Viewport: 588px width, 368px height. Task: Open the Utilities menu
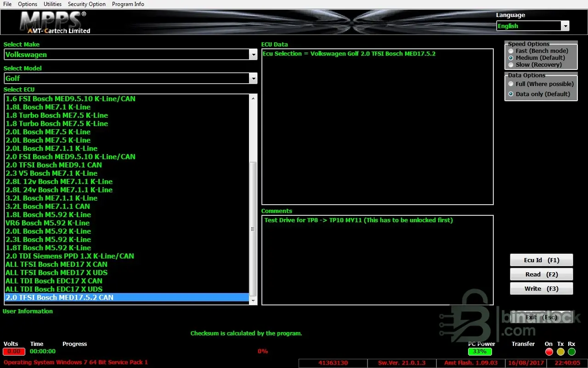[x=52, y=4]
